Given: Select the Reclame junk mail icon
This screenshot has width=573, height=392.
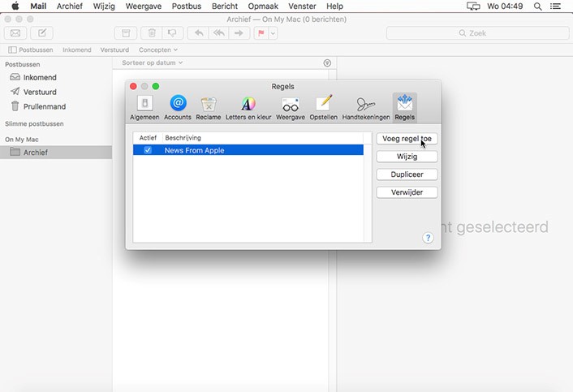Looking at the screenshot, I should (209, 107).
